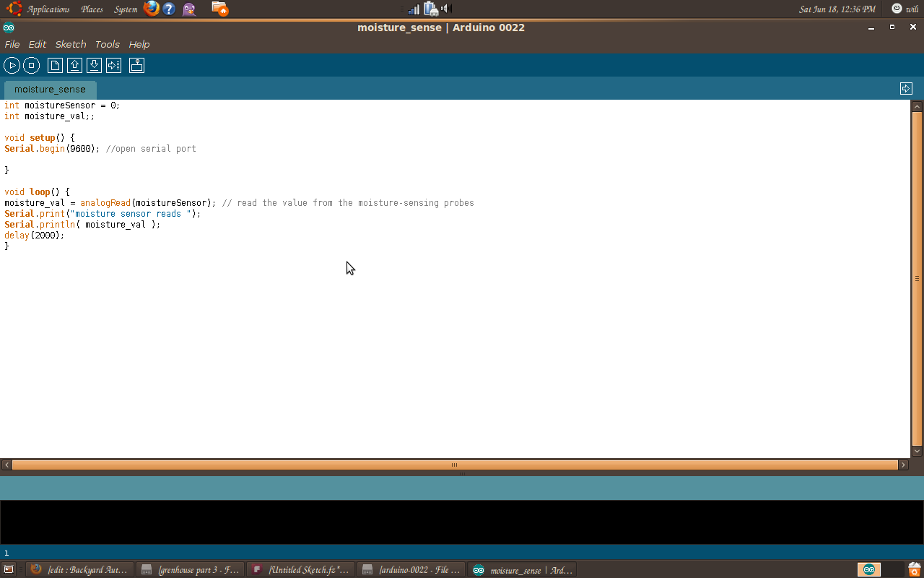The image size is (924, 578).
Task: Save the sketch with the down-arrow Save icon
Action: (94, 66)
